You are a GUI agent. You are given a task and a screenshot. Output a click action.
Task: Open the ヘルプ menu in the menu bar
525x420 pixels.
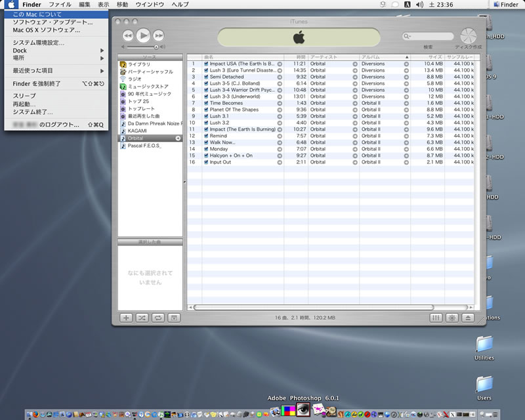click(x=180, y=5)
